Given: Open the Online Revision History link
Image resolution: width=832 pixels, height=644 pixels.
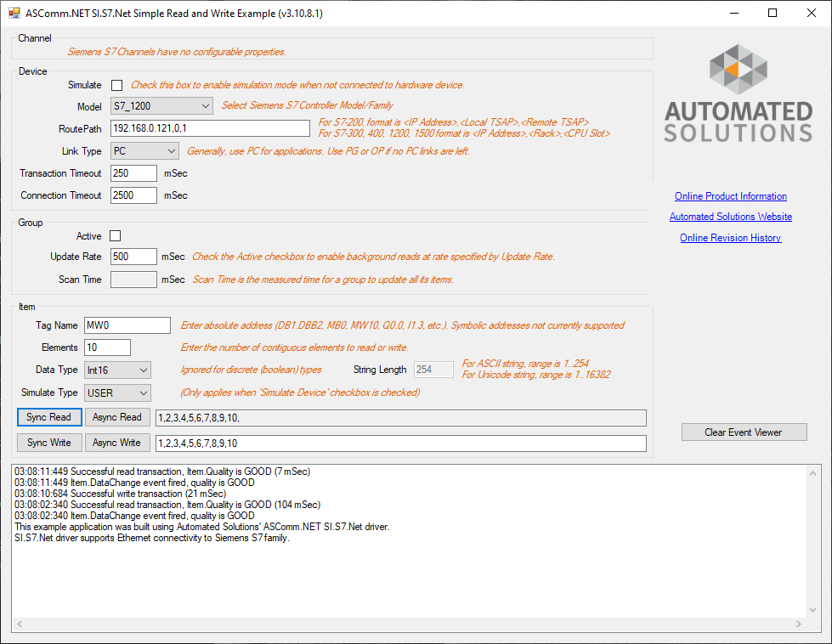Looking at the screenshot, I should 731,238.
